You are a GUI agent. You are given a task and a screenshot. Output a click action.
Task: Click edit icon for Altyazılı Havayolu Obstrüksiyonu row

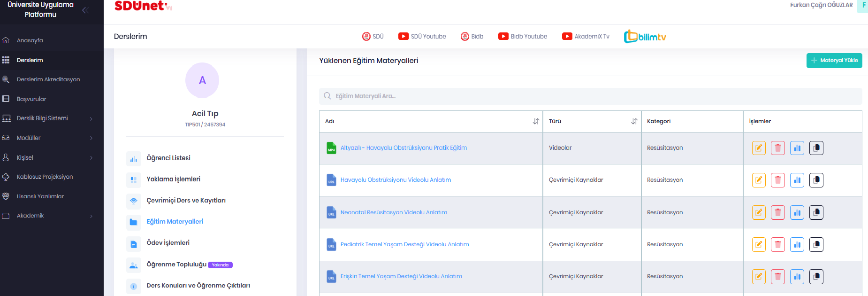(758, 148)
